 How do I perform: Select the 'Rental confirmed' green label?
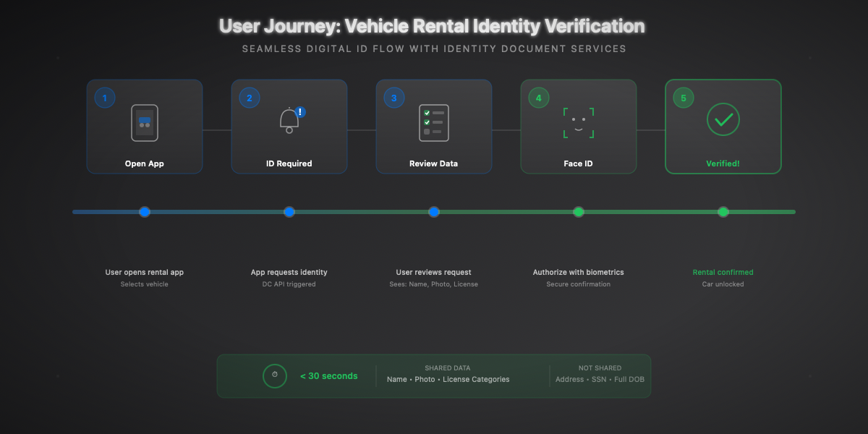pos(723,272)
